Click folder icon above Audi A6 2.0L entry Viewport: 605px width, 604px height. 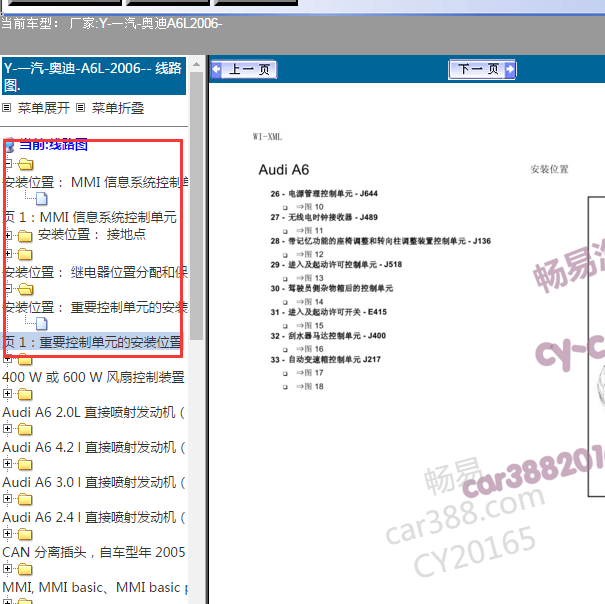coord(25,394)
